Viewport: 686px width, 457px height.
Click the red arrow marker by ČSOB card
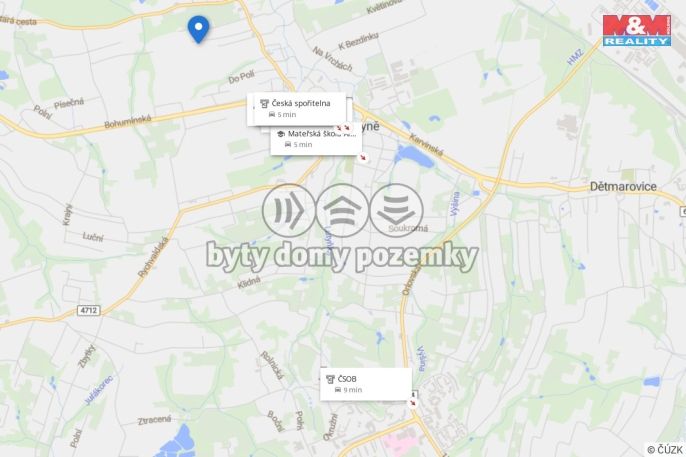pos(413,403)
